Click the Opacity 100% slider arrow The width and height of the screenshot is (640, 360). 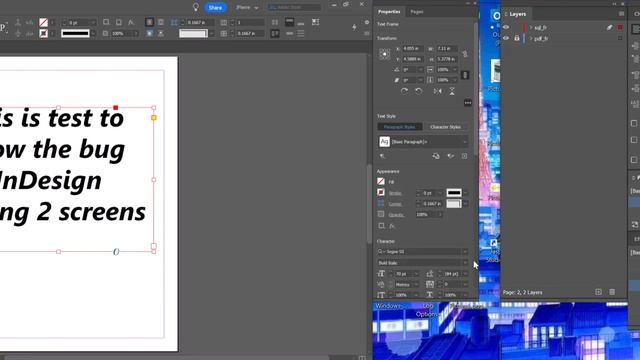[x=440, y=214]
